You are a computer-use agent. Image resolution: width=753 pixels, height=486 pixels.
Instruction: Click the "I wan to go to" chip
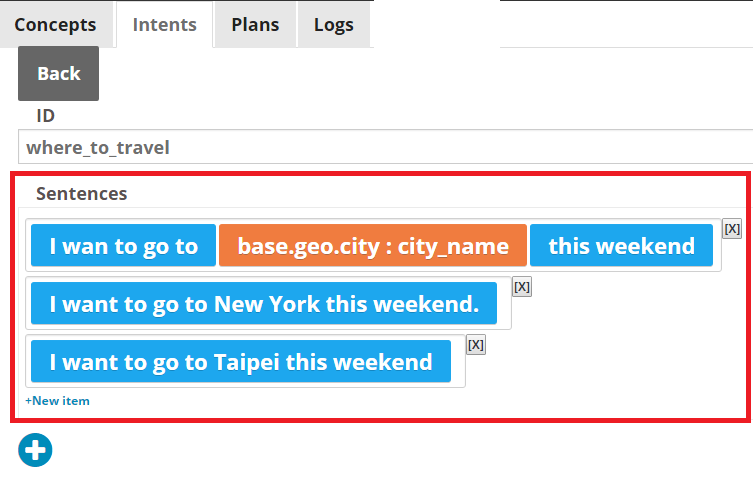point(123,245)
